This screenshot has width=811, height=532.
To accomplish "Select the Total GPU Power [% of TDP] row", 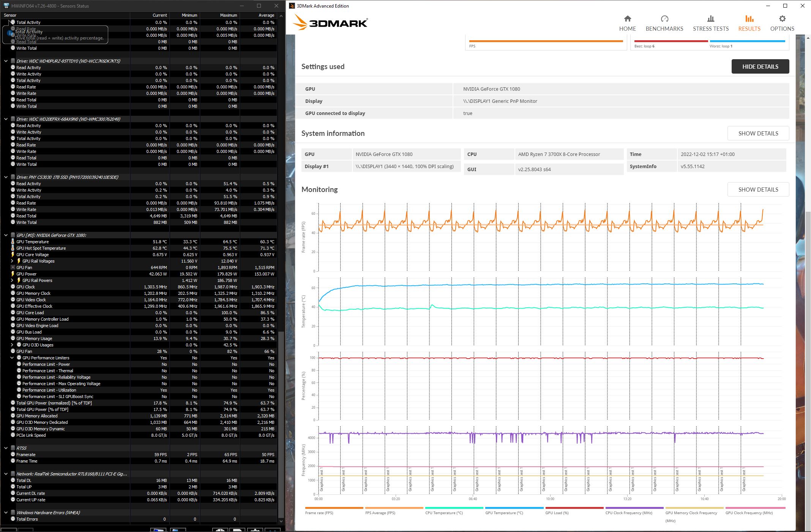I will point(139,409).
